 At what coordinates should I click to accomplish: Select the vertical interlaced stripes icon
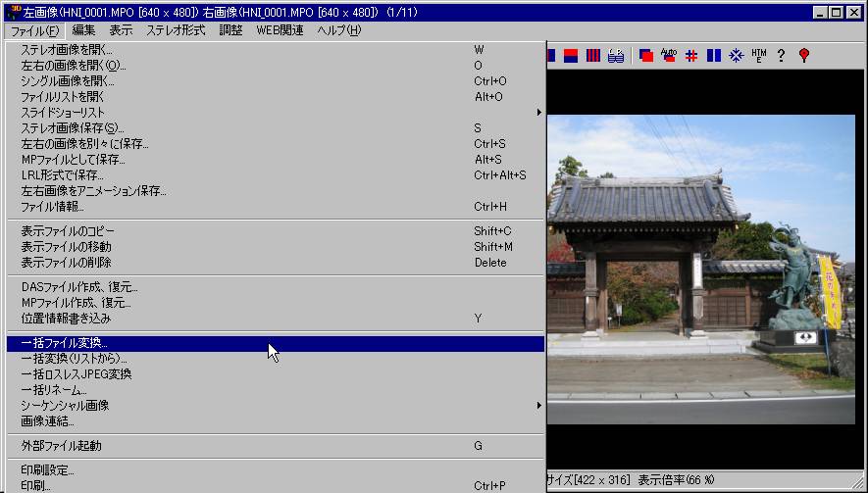click(593, 56)
